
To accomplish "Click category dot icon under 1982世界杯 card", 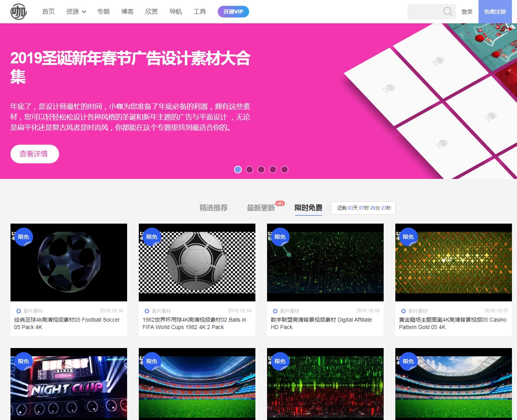I will coord(147,311).
